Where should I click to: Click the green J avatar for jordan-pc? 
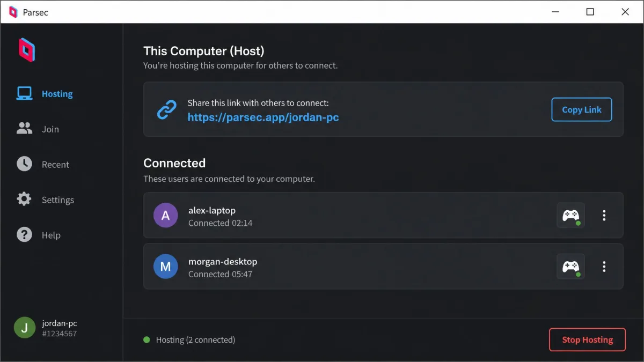pos(24,328)
